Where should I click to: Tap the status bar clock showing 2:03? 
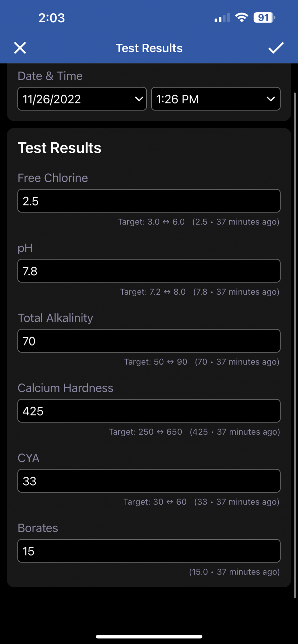[52, 18]
